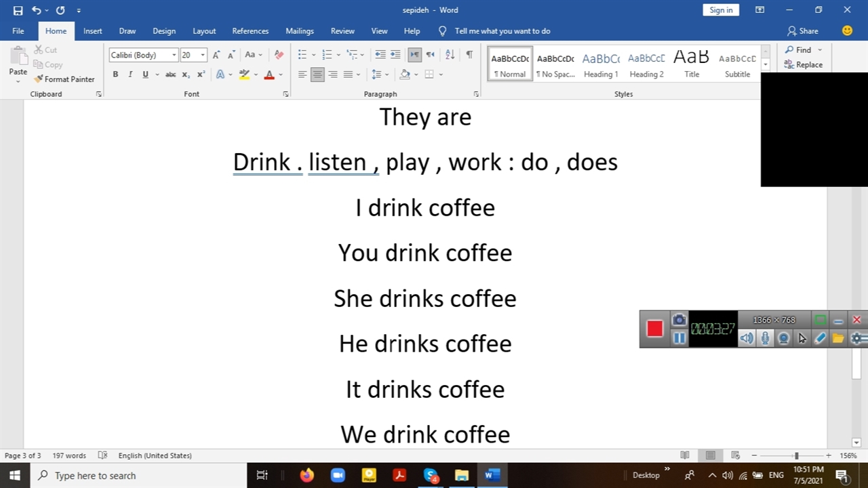Click the Format Painter tool
This screenshot has height=488, width=868.
click(64, 79)
